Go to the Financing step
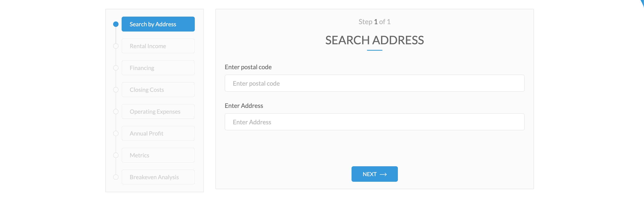The image size is (644, 203). (158, 68)
